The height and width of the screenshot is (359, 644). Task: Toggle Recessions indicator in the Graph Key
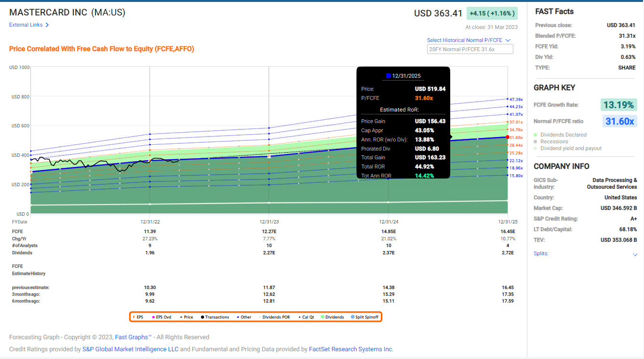pos(534,141)
